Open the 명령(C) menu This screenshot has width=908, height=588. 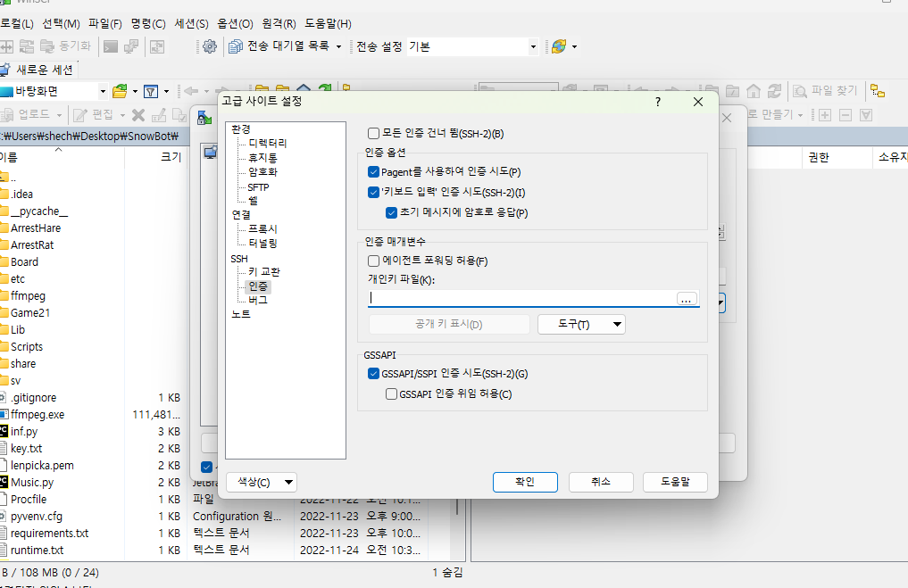pos(148,24)
